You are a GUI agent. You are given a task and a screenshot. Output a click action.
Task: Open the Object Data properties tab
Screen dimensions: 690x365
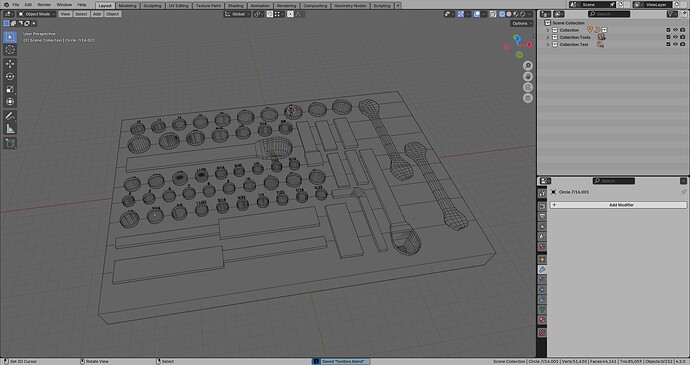click(x=542, y=310)
